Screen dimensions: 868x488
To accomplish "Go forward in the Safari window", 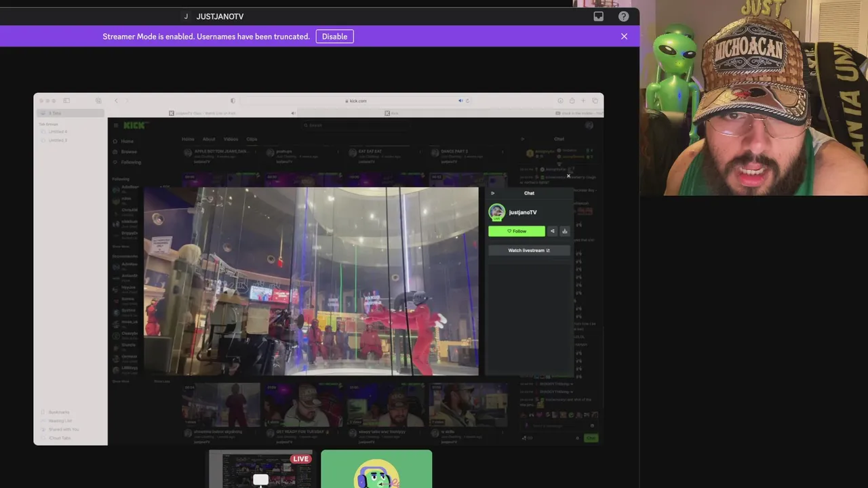I will pos(127,101).
